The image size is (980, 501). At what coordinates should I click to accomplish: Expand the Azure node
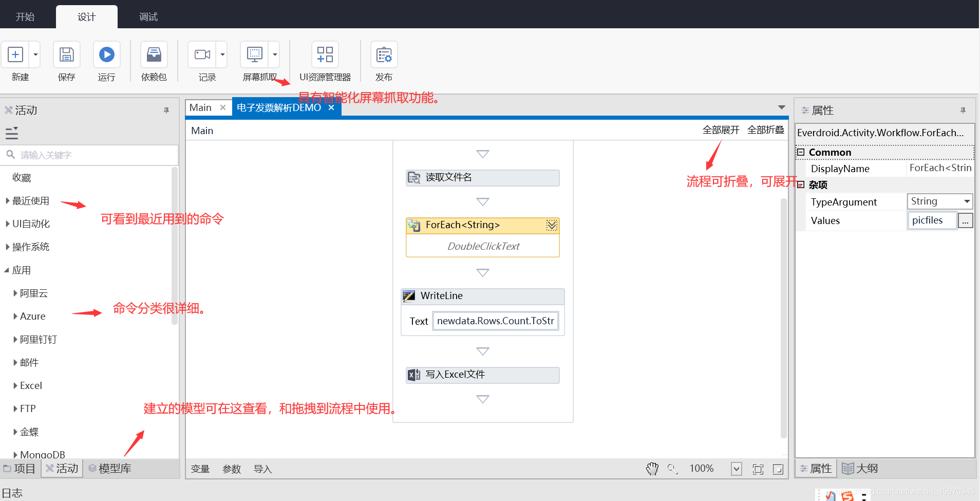(15, 316)
